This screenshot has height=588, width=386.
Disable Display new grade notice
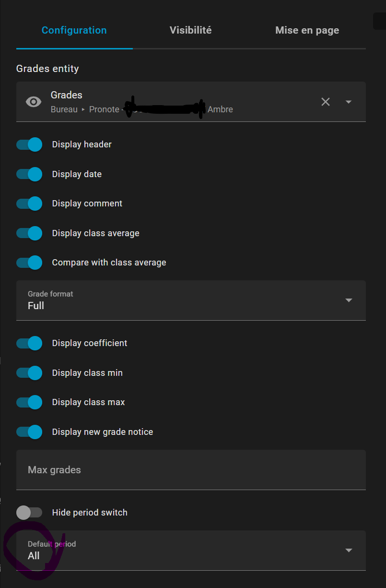[29, 432]
